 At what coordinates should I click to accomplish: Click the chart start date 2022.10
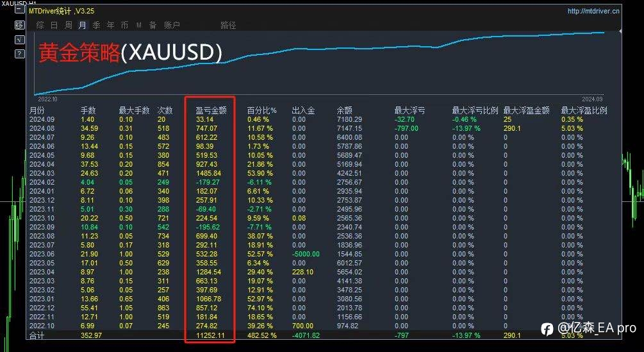pos(47,99)
